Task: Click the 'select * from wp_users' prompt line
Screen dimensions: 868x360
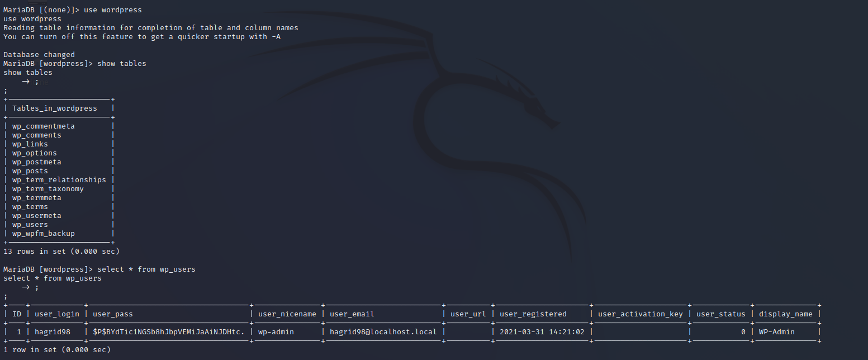Action: (x=99, y=269)
